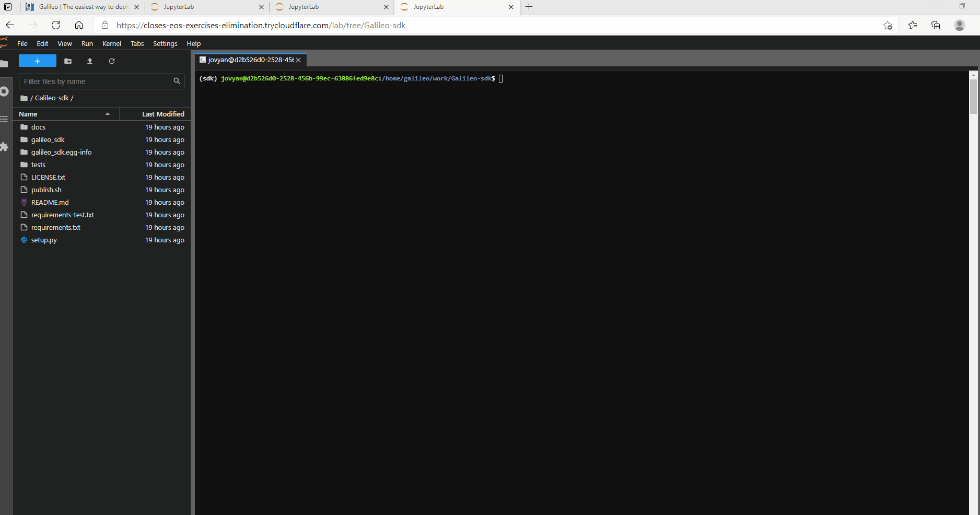Select the tests folder
The height and width of the screenshot is (515, 980).
[102, 165]
